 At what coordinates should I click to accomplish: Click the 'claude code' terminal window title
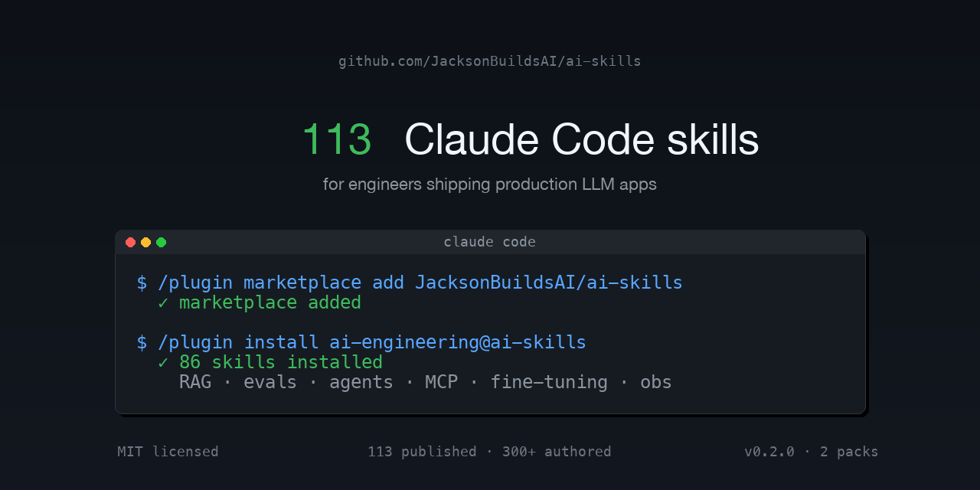point(490,242)
